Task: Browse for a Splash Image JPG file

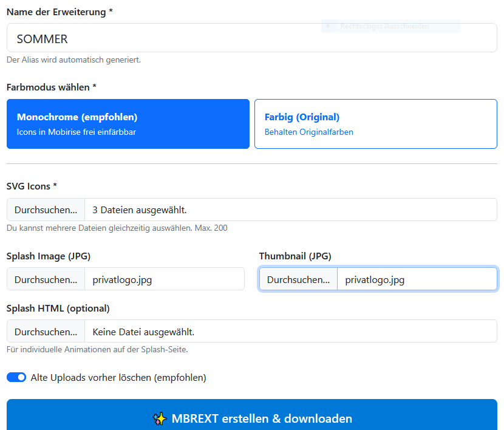Action: click(x=46, y=279)
